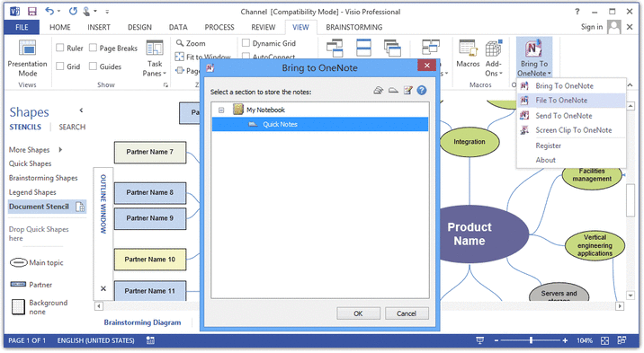This screenshot has height=353, width=644.
Task: Switch to the BRAINSTORMING tab
Action: click(x=354, y=27)
